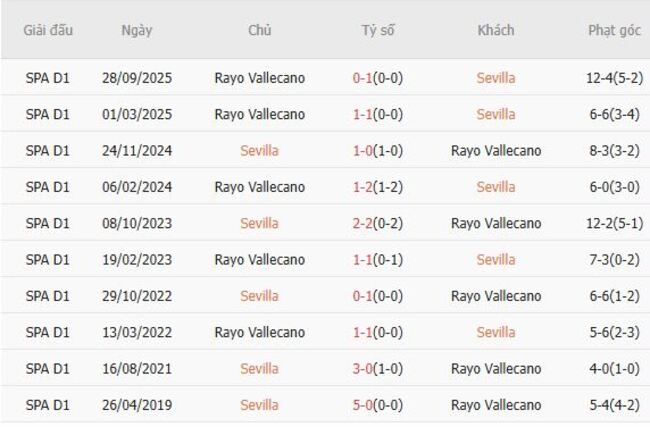Open the 3-0(1-0) result from 16/08/2021
Image resolution: width=650 pixels, height=427 pixels.
[378, 369]
